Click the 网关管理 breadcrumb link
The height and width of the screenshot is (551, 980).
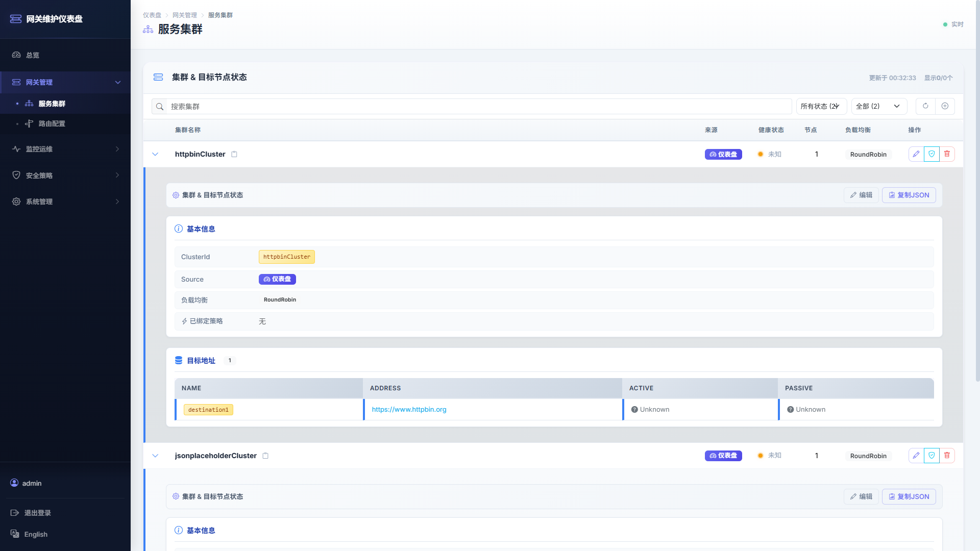coord(185,15)
